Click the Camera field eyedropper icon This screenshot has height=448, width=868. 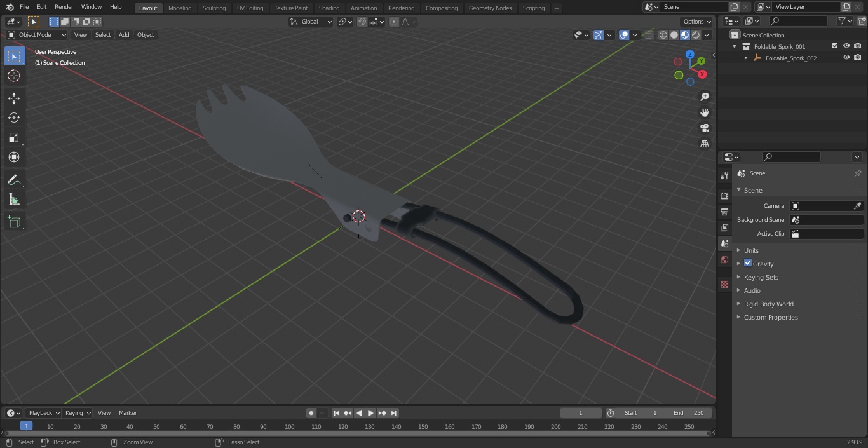(857, 206)
